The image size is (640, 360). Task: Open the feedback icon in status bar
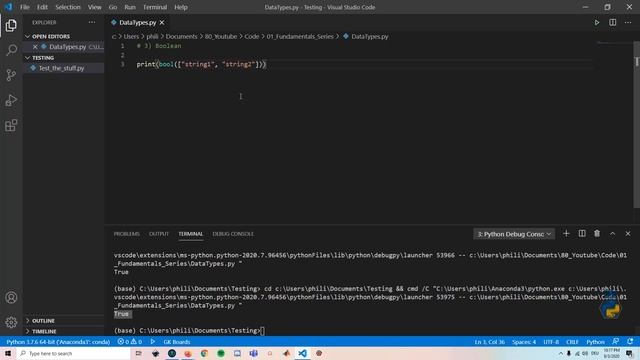(x=616, y=342)
